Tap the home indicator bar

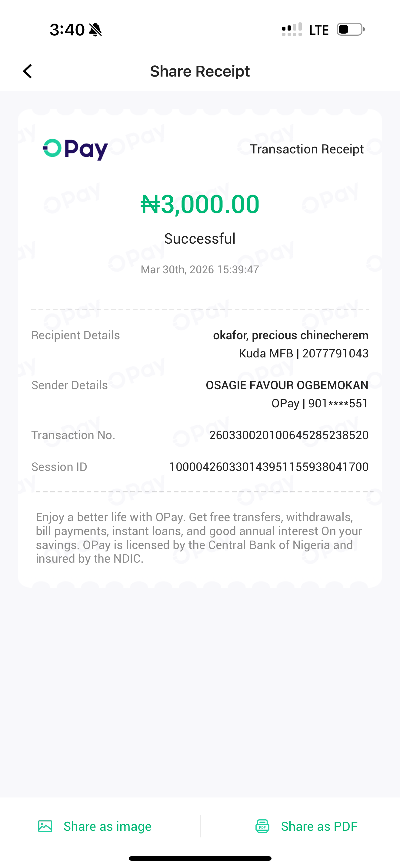(x=200, y=858)
